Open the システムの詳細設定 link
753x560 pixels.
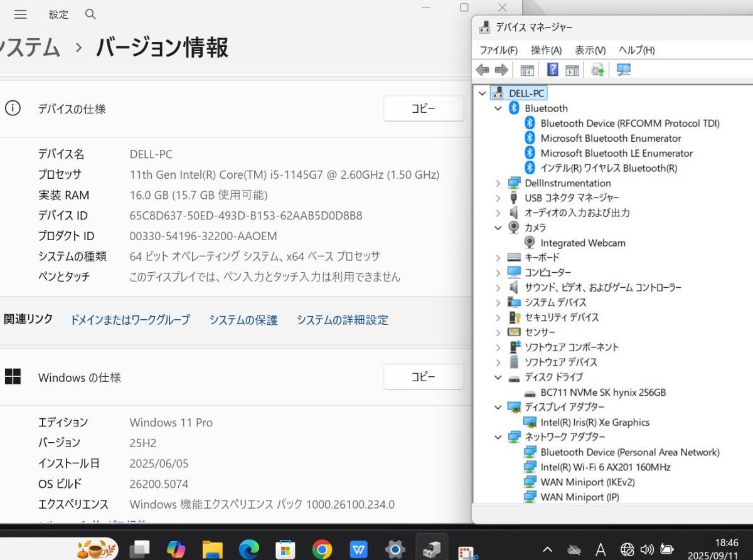tap(342, 320)
